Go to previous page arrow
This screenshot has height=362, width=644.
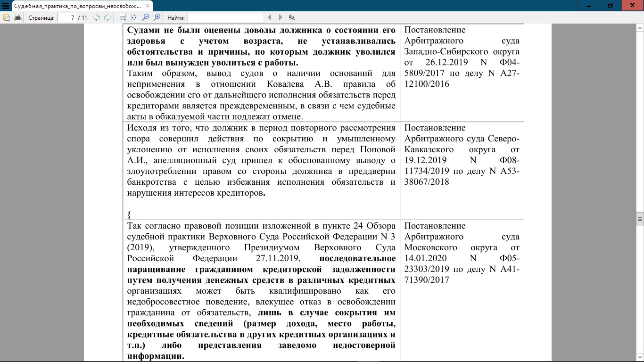click(97, 17)
